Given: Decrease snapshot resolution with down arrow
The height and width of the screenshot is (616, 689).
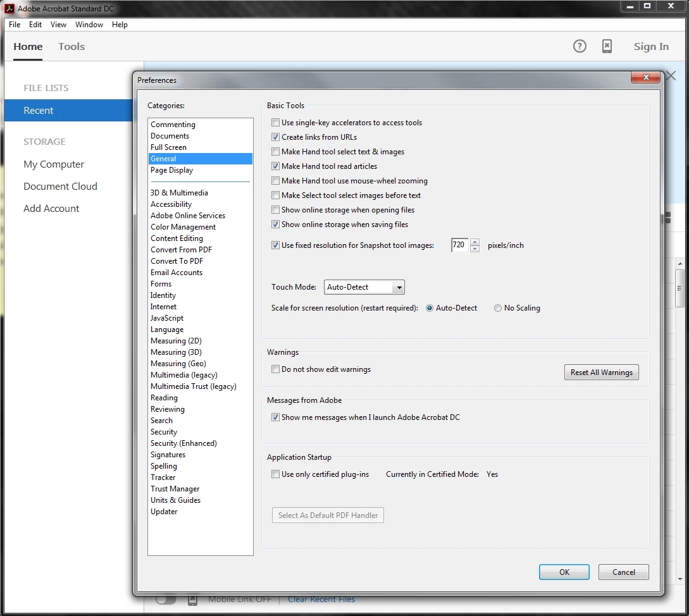Looking at the screenshot, I should [475, 249].
